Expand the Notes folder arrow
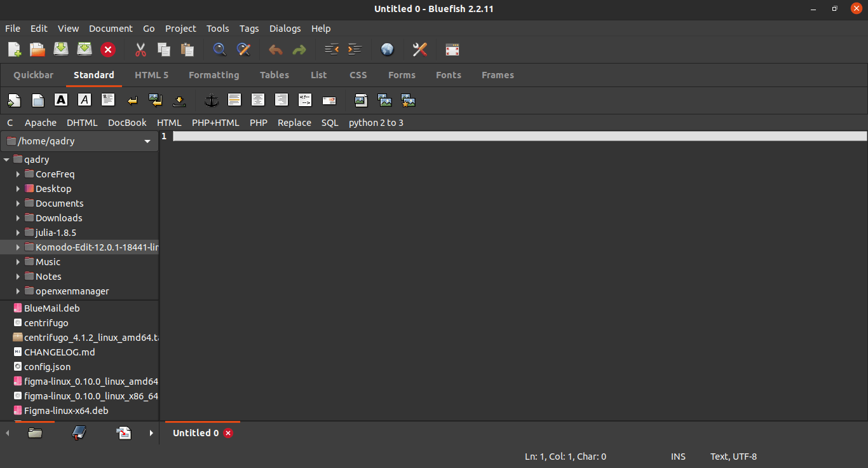868x468 pixels. coord(18,277)
